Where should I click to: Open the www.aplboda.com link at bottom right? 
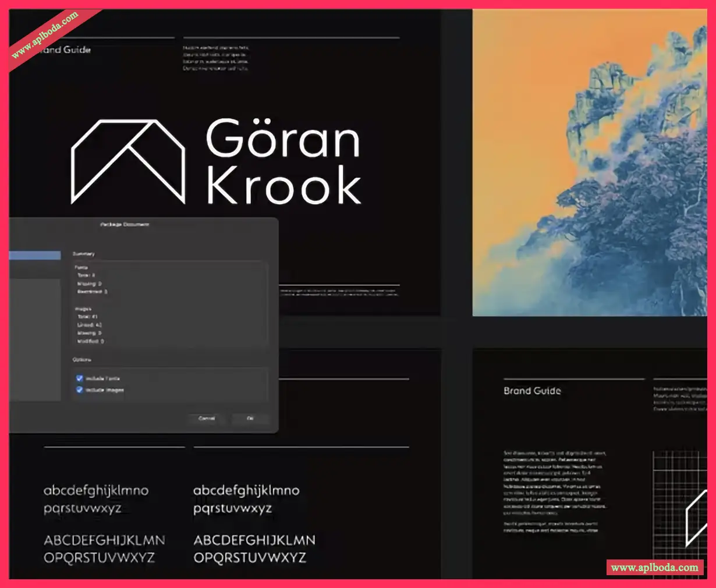[654, 568]
